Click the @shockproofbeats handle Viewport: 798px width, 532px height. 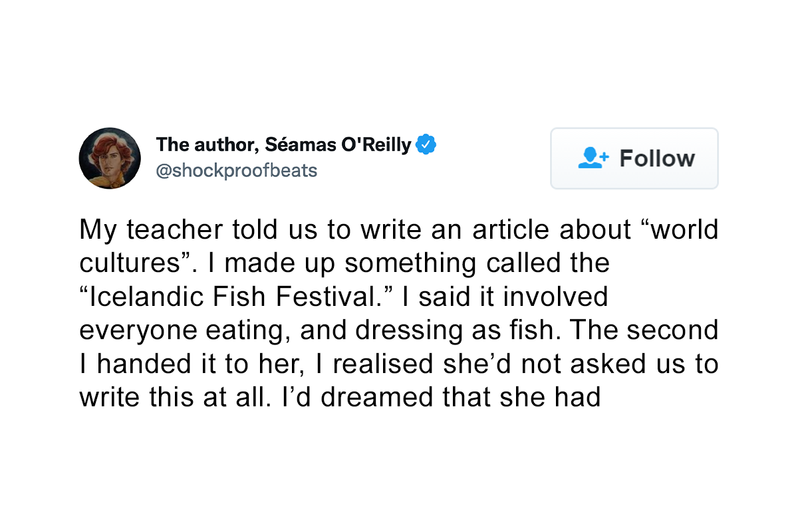click(236, 171)
